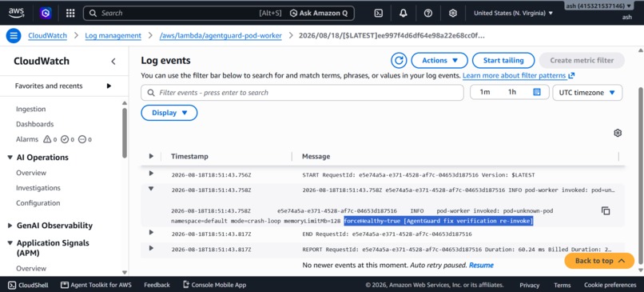The width and height of the screenshot is (644, 292).
Task: Open Console Mobile App link
Action: (214, 285)
